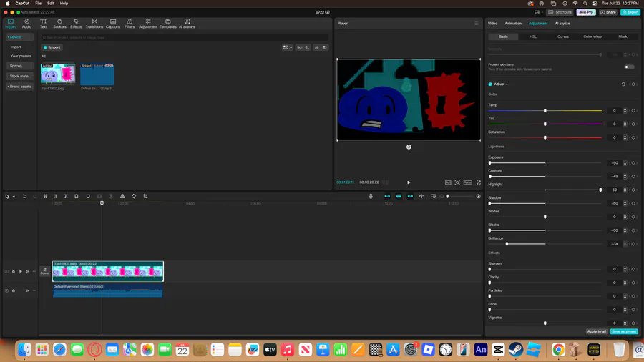644x362 pixels.
Task: Open the Sort dropdown in media panel
Action: coord(303,47)
